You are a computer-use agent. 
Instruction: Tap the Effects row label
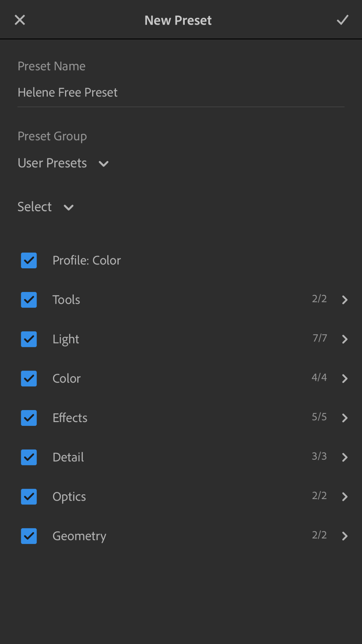coord(70,418)
